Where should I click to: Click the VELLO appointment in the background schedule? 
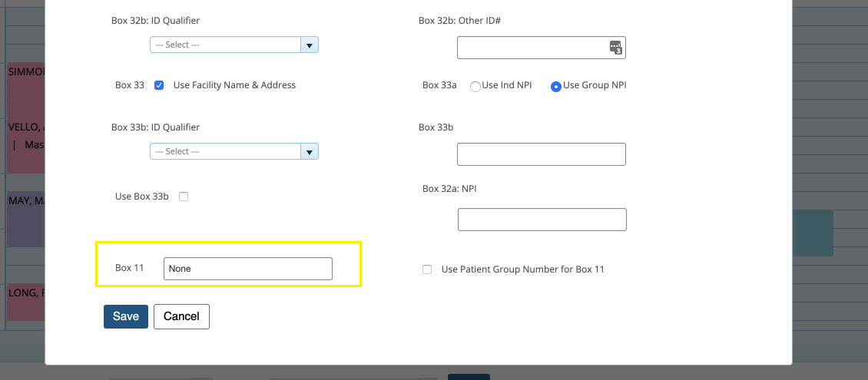(25, 145)
